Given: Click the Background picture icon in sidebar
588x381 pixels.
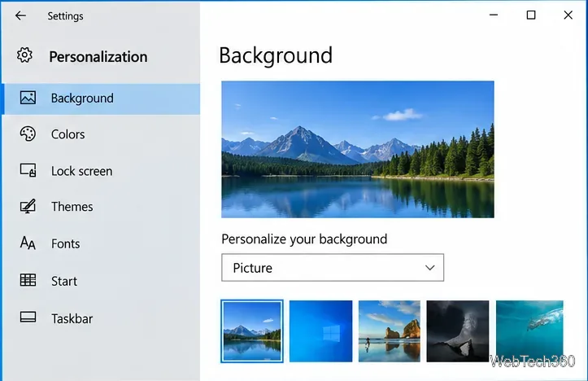Looking at the screenshot, I should [28, 98].
